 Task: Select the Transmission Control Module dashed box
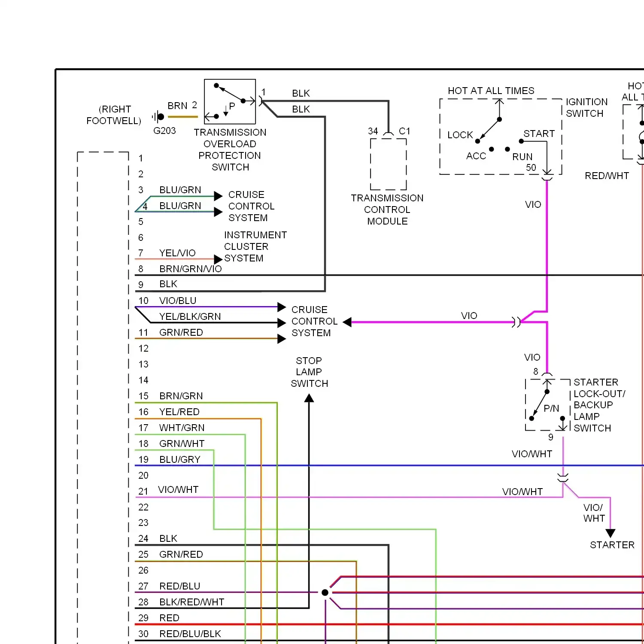(x=389, y=164)
